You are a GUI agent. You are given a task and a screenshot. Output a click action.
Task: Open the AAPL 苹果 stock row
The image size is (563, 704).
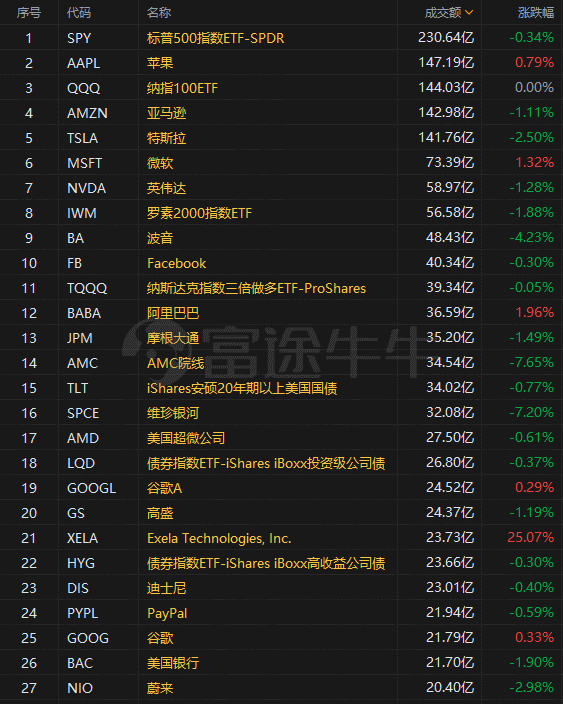[282, 63]
